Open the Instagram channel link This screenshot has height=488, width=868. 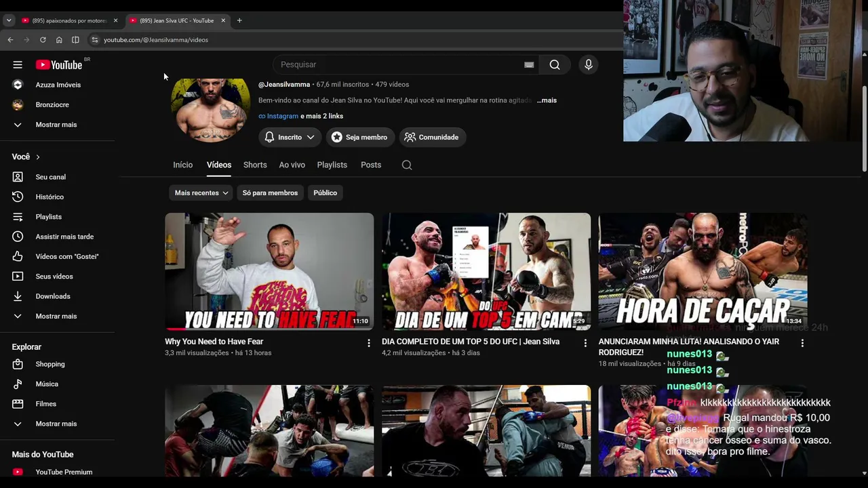282,116
